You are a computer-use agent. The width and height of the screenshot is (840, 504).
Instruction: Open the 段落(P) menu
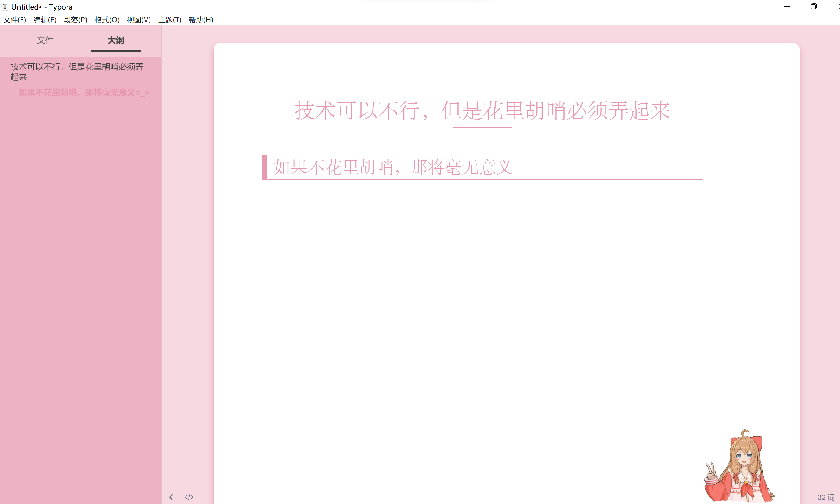click(76, 20)
